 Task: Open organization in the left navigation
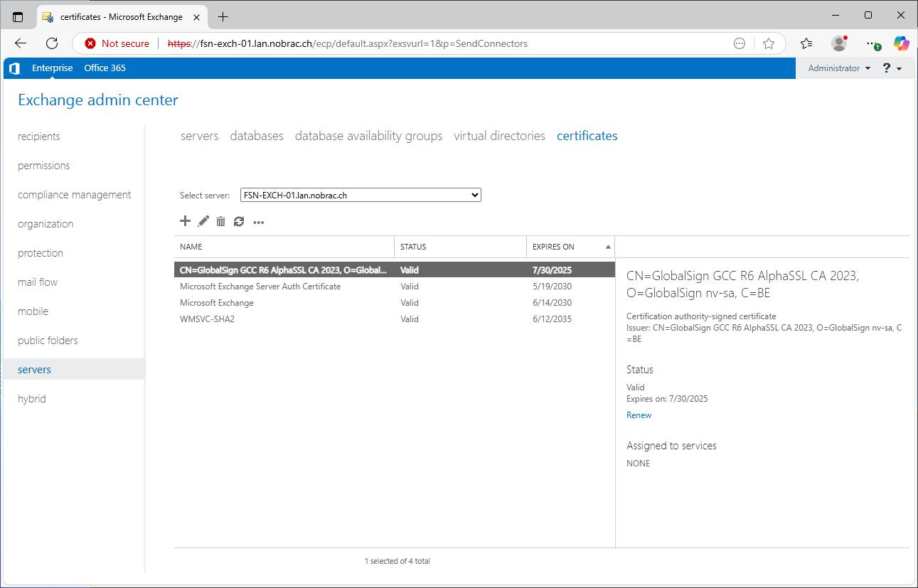click(46, 224)
